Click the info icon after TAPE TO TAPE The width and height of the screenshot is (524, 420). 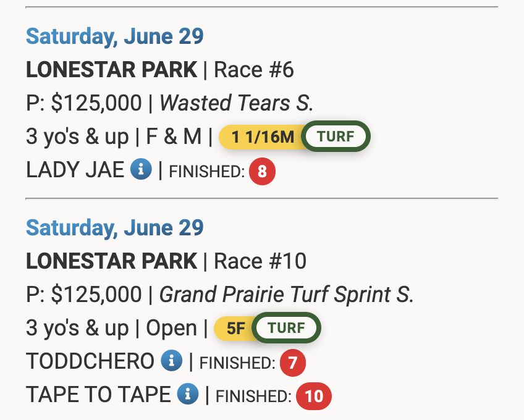tap(187, 394)
